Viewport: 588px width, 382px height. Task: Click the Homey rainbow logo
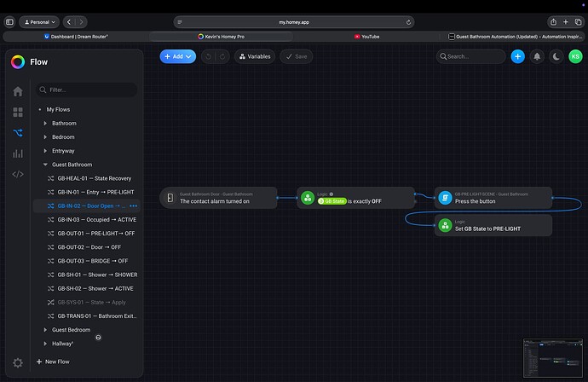(x=18, y=62)
